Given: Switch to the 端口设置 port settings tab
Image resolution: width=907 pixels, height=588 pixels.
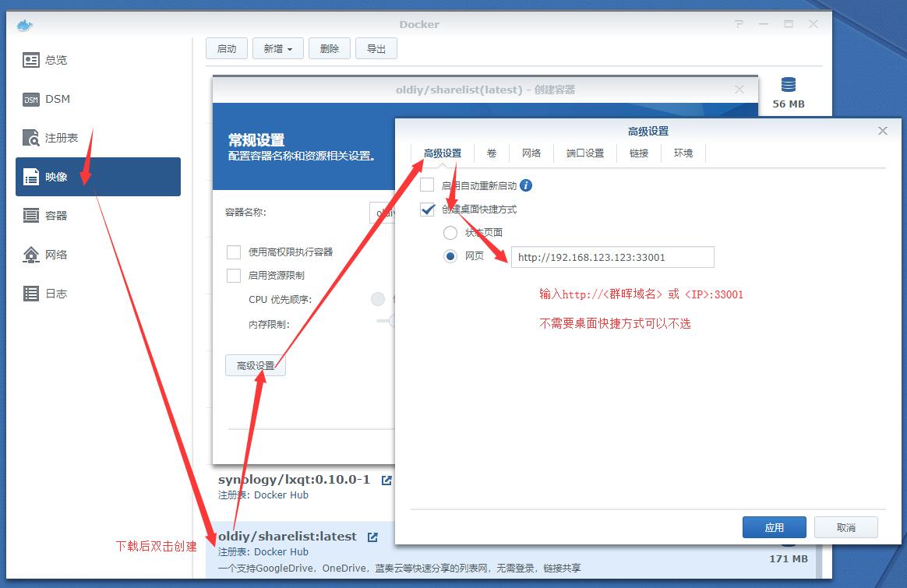Looking at the screenshot, I should [585, 153].
